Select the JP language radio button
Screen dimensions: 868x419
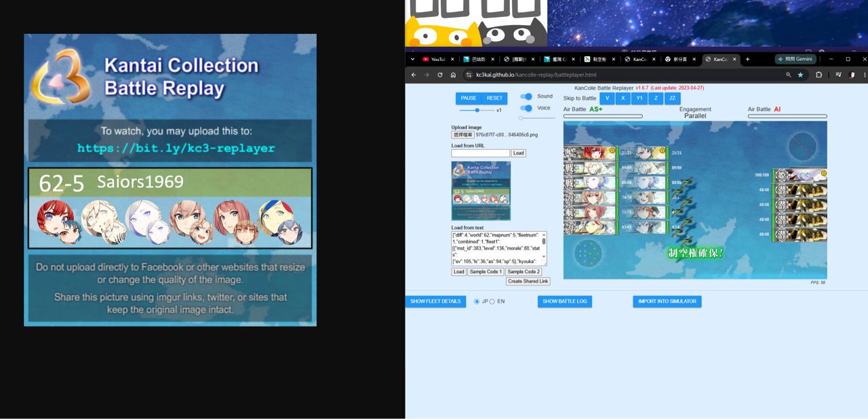pyautogui.click(x=477, y=302)
